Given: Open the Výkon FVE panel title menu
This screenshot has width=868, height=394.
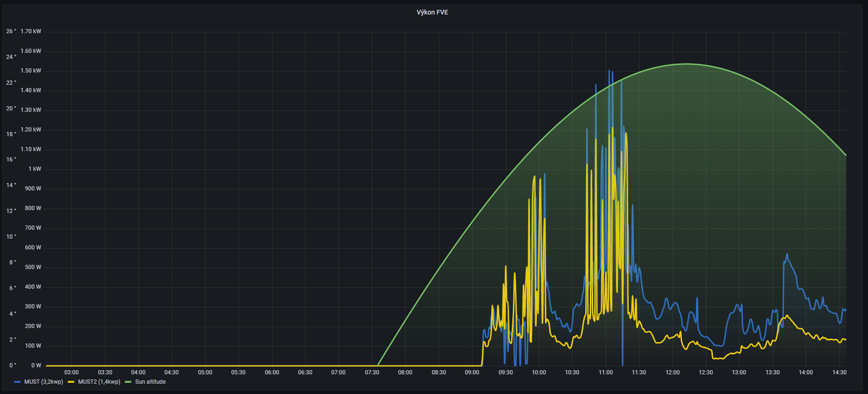Looking at the screenshot, I should click(432, 12).
